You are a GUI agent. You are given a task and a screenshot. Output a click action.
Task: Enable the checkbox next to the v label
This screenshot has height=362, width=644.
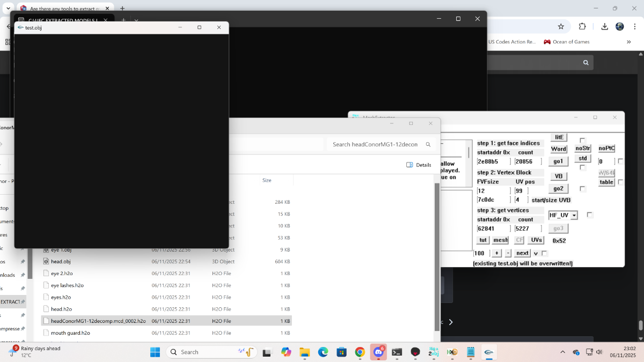pyautogui.click(x=544, y=253)
